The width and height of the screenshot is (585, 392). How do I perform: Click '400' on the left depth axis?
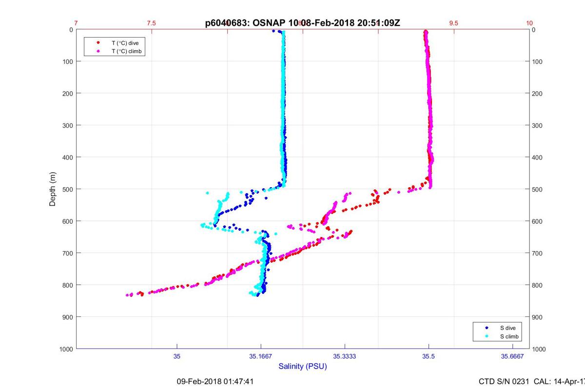[x=68, y=157]
